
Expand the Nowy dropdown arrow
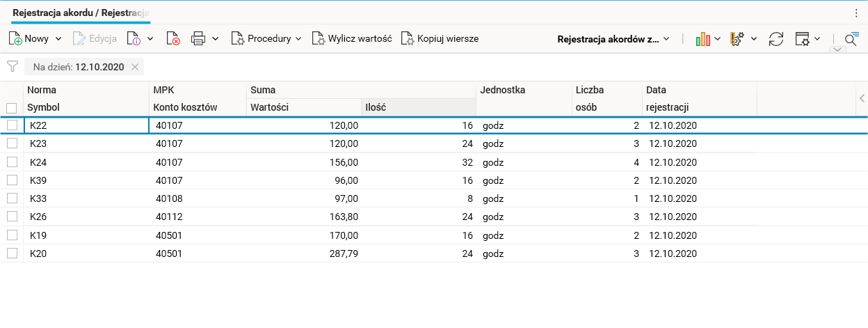(58, 39)
